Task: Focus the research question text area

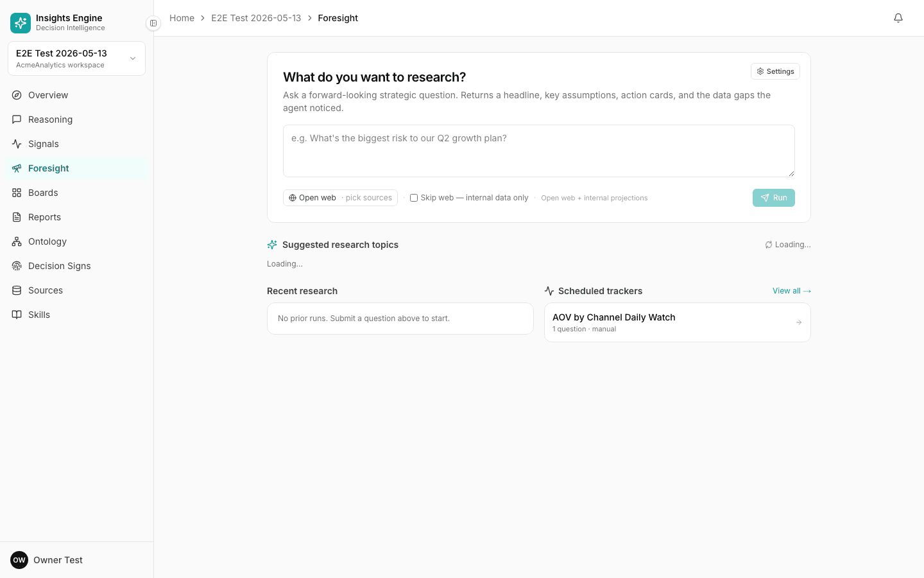Action: click(539, 151)
